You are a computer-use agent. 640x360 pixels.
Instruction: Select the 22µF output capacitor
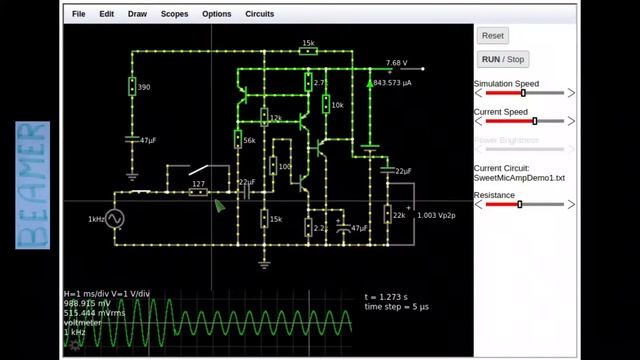tap(387, 170)
